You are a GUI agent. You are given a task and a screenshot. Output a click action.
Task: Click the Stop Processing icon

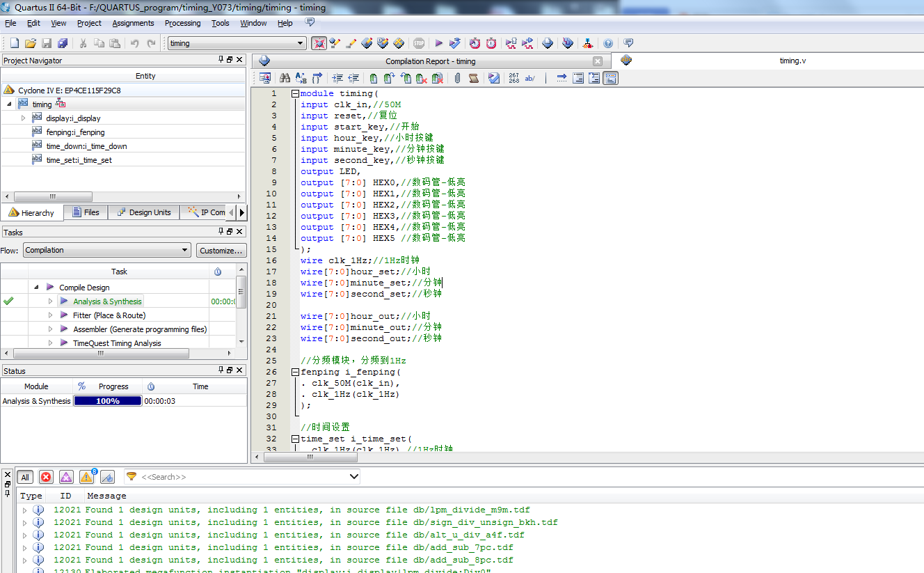point(419,43)
